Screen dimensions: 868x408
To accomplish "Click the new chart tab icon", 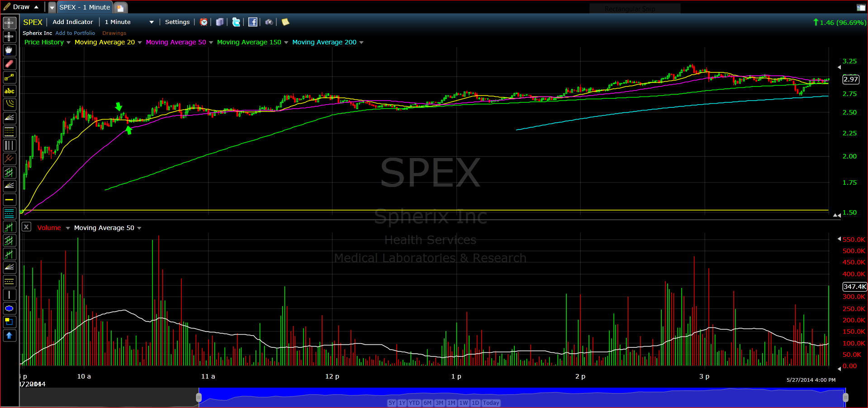I will coord(120,8).
